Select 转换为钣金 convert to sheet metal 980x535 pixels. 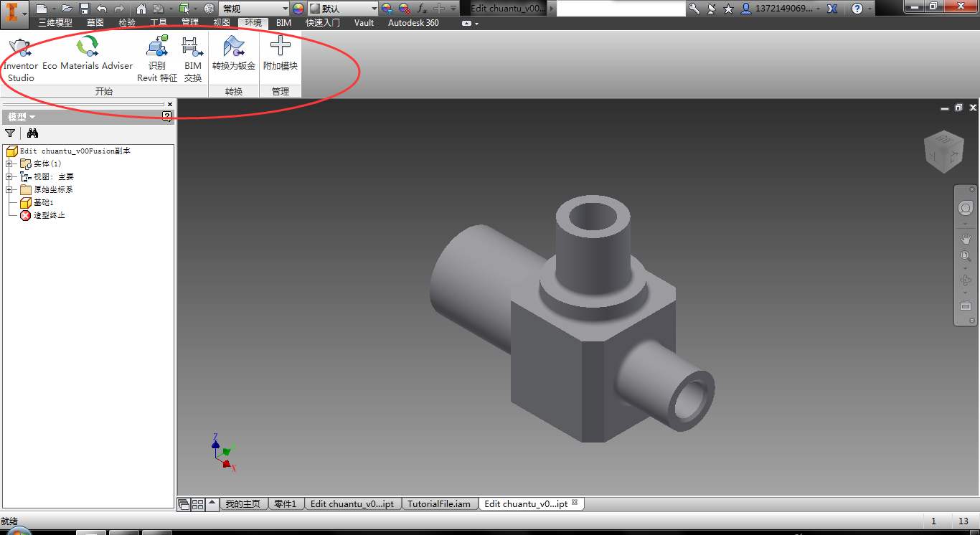point(234,54)
